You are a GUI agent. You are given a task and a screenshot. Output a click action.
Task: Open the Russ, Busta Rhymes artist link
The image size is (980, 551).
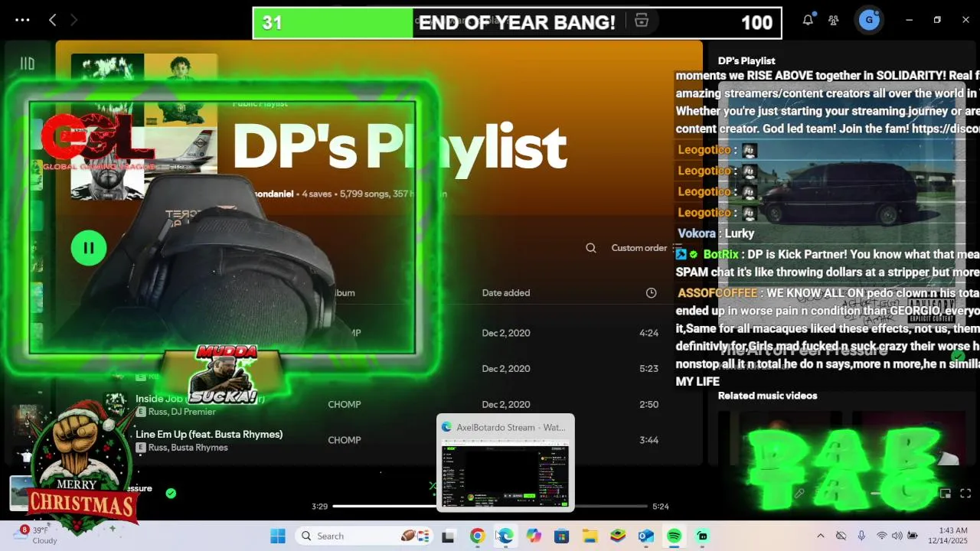[x=188, y=448]
